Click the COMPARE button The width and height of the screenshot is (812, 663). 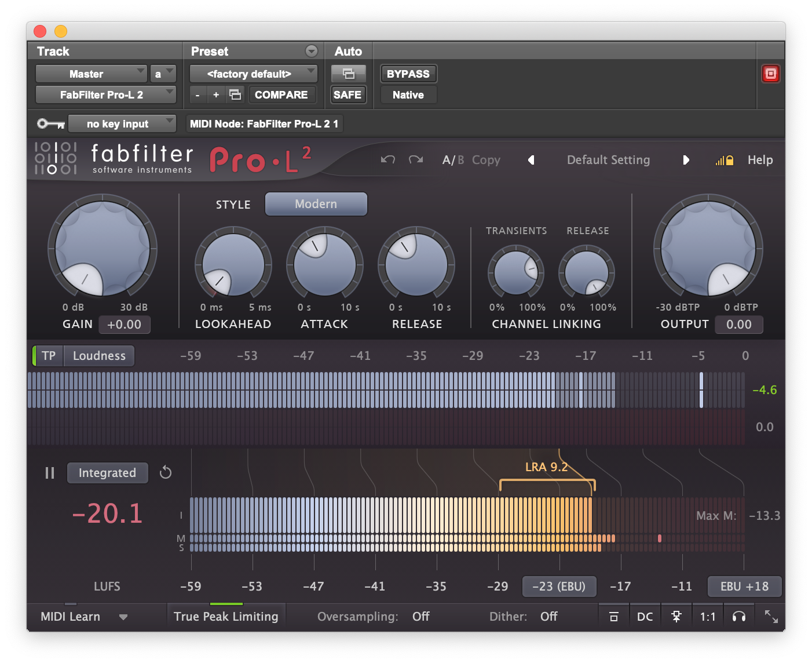[x=281, y=94]
